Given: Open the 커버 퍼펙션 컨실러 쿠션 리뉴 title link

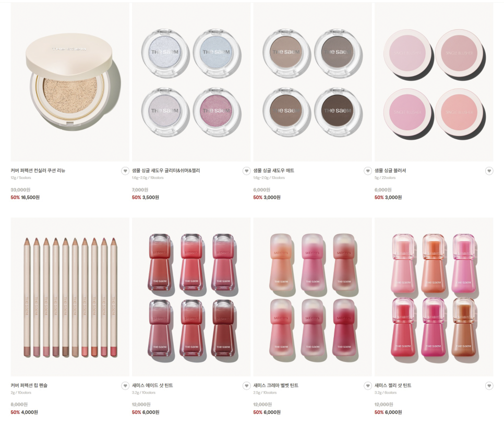Looking at the screenshot, I should click(38, 171).
